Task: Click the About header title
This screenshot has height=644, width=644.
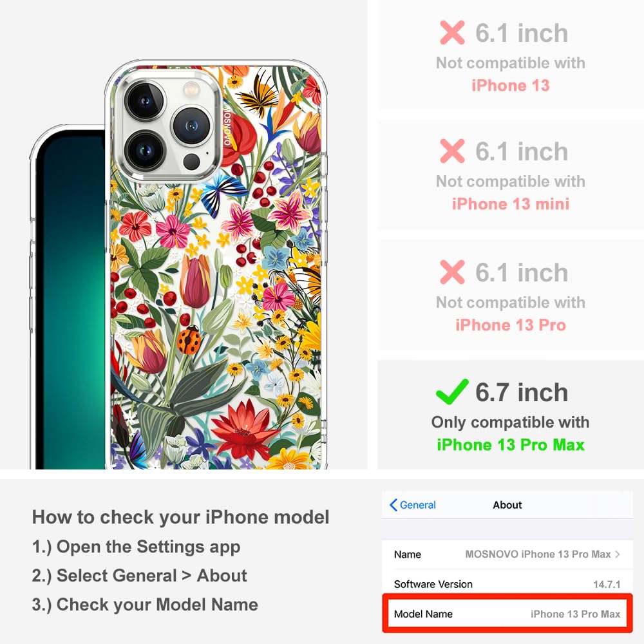Action: (x=507, y=505)
